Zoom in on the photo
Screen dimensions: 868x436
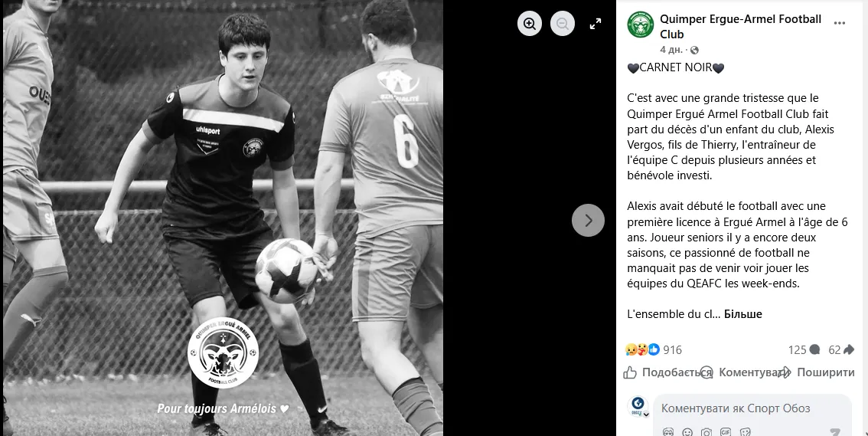530,24
